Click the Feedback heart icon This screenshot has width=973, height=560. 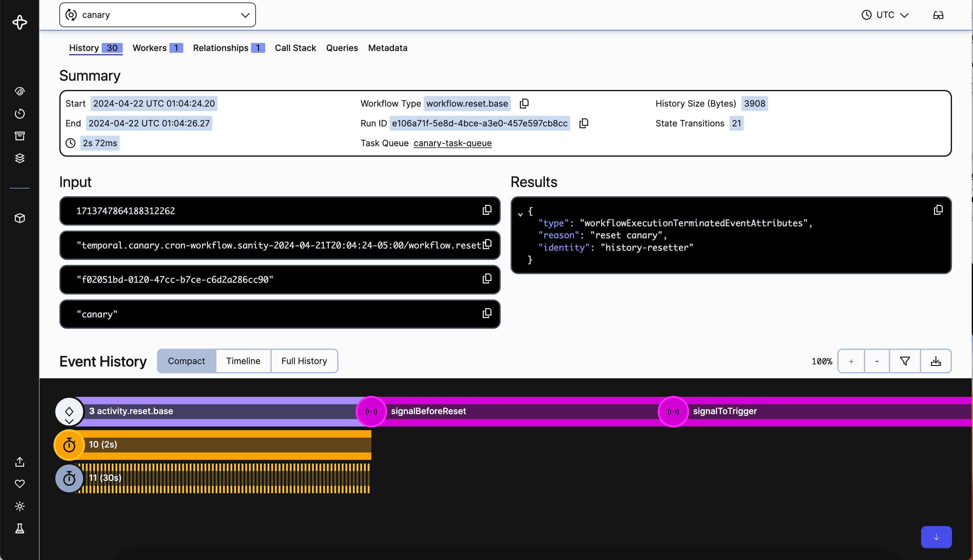pyautogui.click(x=19, y=484)
